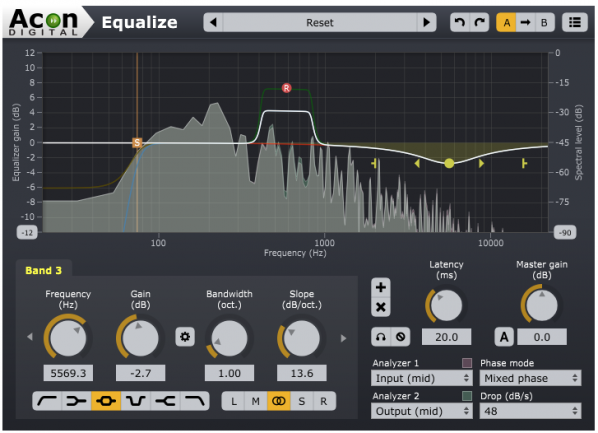The height and width of the screenshot is (433, 598).
Task: Click the left yellow slope bracket handle
Action: pos(374,164)
